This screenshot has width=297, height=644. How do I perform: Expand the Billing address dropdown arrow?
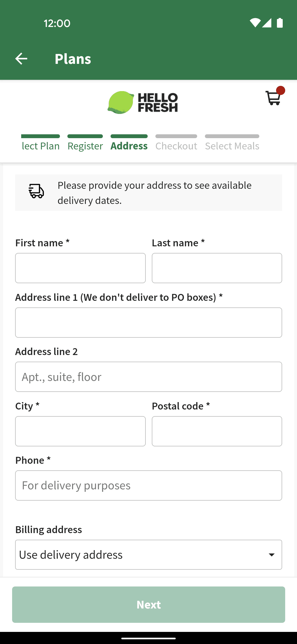pyautogui.click(x=272, y=555)
